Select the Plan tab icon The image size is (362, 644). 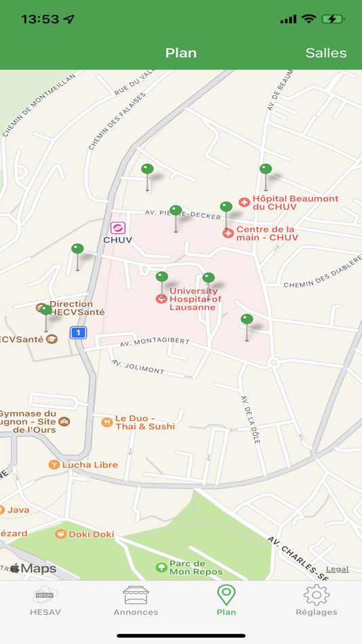click(x=226, y=596)
